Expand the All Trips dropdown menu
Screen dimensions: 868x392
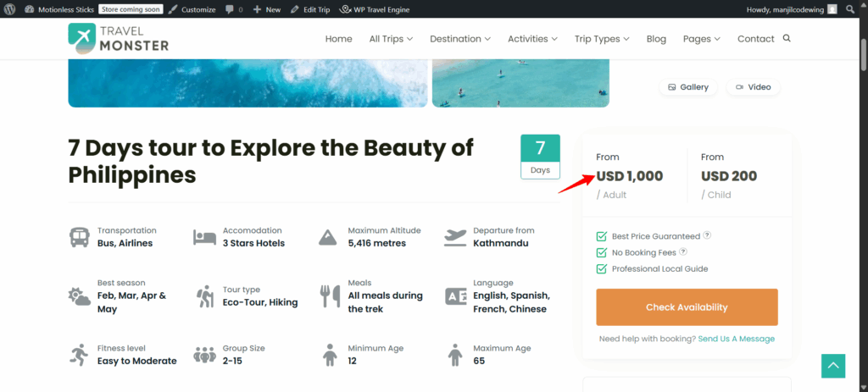coord(391,39)
